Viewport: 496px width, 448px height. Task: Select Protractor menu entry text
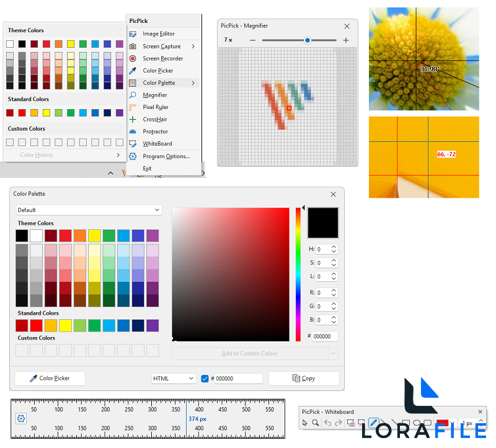[x=156, y=131]
